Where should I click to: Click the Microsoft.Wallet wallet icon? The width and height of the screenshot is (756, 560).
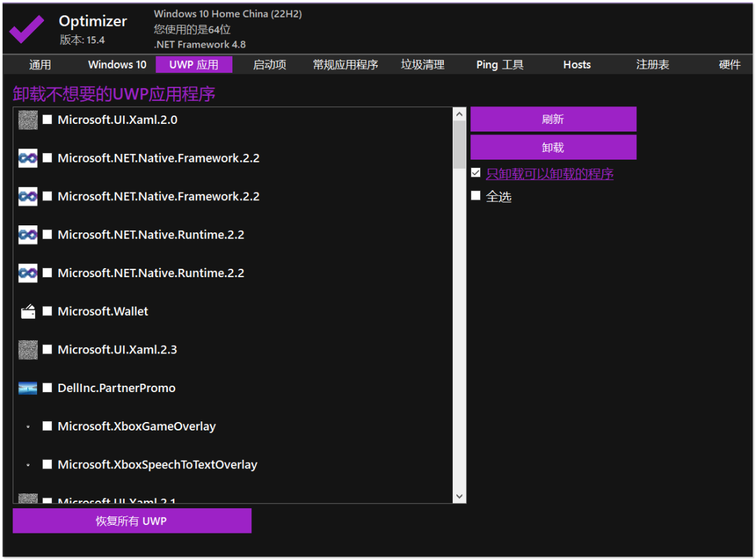coord(28,311)
